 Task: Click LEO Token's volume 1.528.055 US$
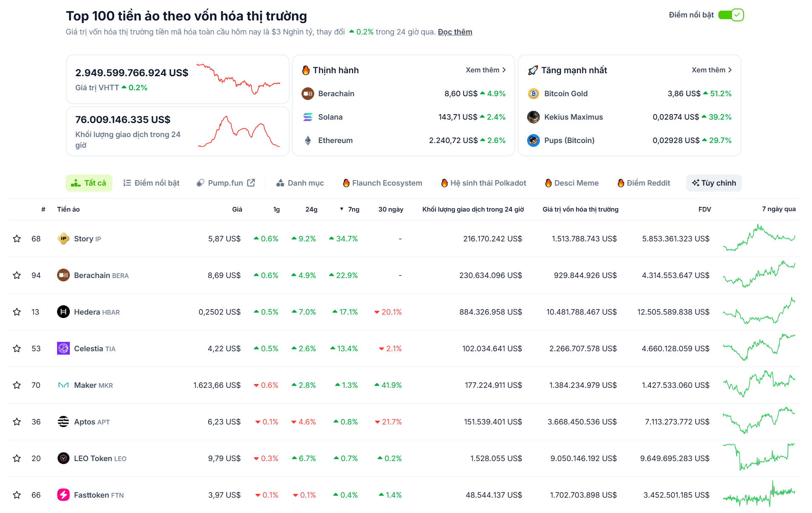496,459
